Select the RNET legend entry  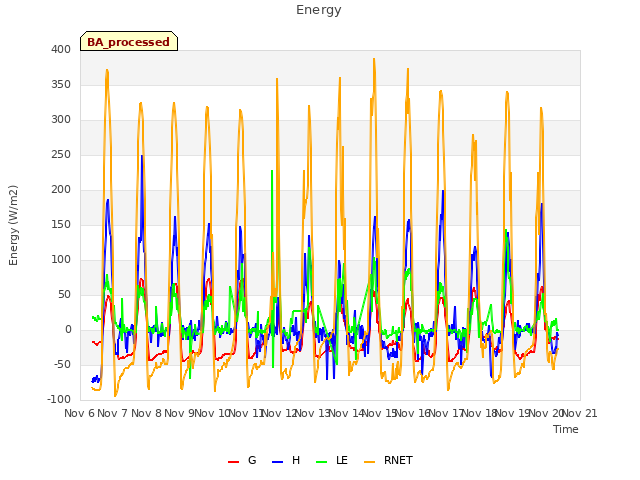point(388,460)
